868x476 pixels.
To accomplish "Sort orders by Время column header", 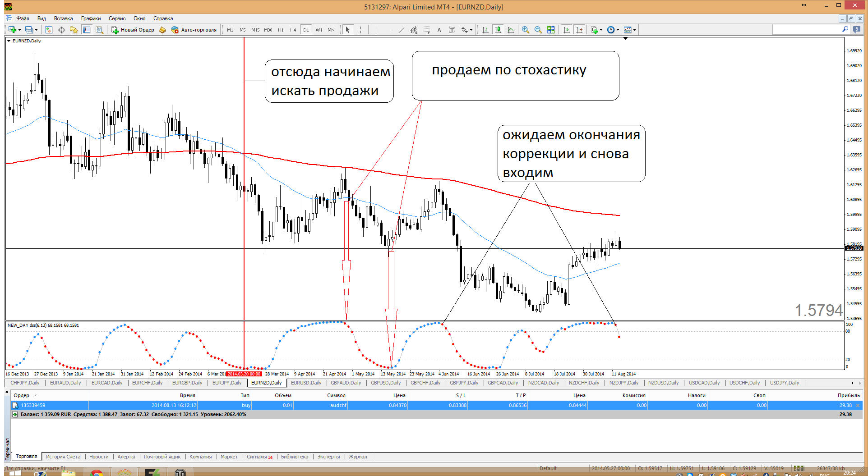I will 187,395.
